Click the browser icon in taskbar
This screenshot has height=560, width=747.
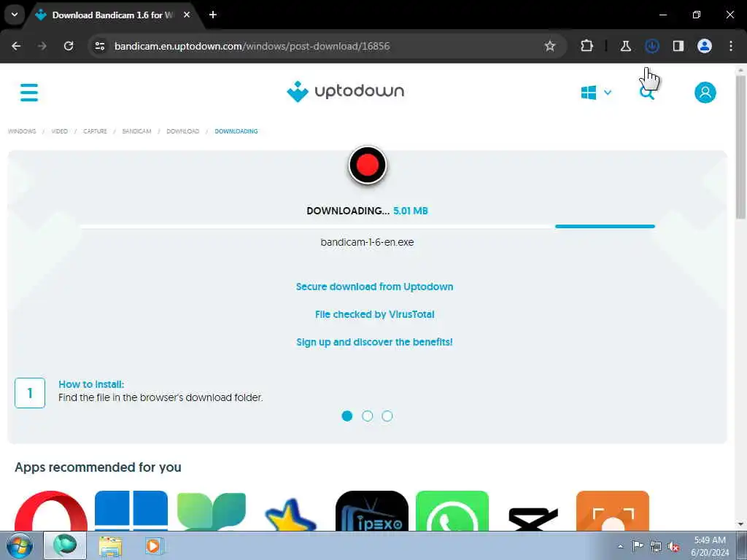(x=65, y=545)
